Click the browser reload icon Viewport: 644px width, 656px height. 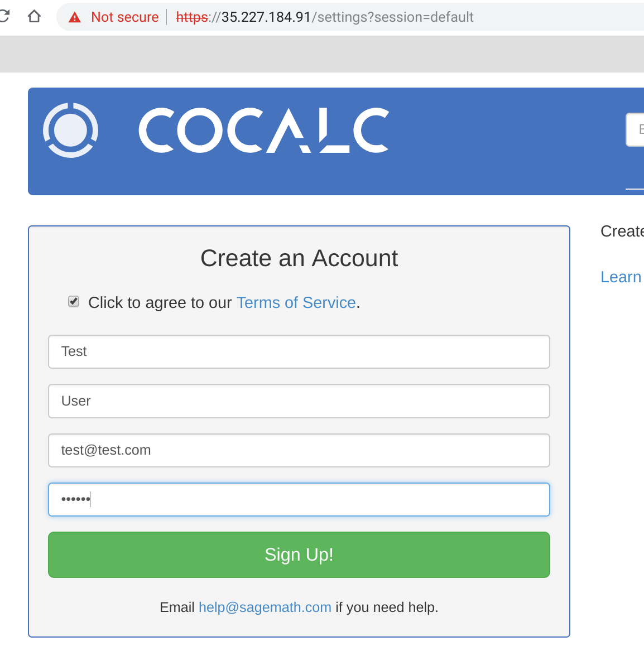click(4, 17)
